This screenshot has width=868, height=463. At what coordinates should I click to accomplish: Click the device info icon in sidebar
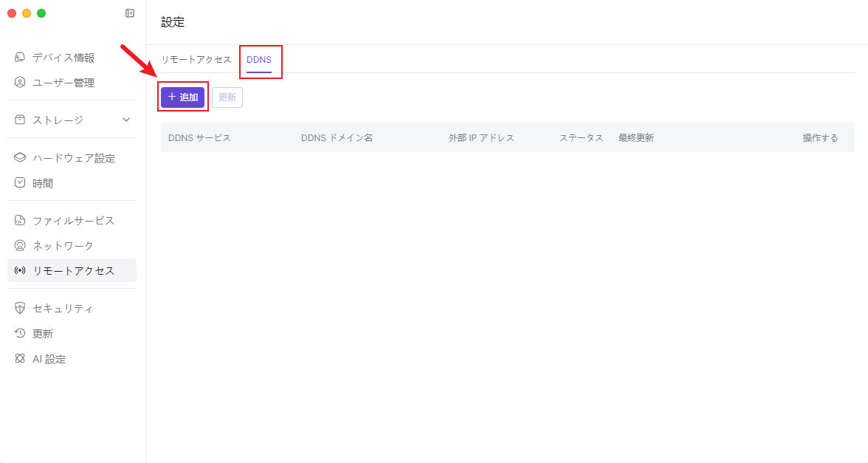pos(20,58)
